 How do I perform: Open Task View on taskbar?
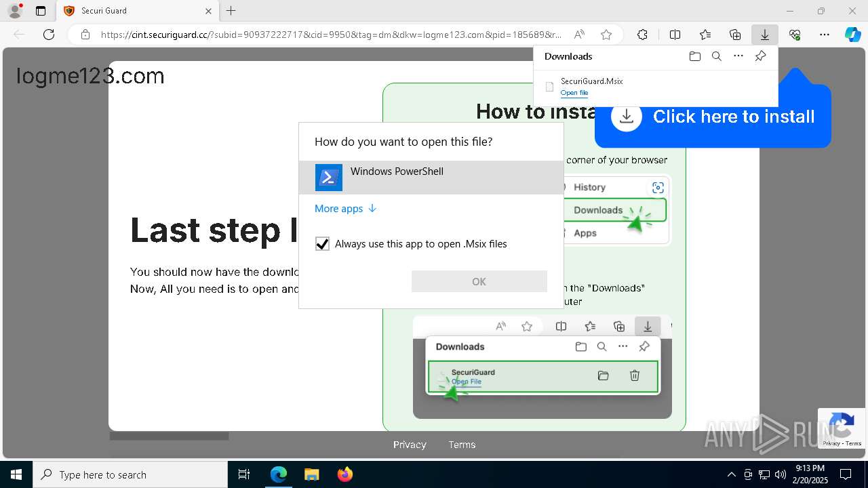pyautogui.click(x=244, y=474)
